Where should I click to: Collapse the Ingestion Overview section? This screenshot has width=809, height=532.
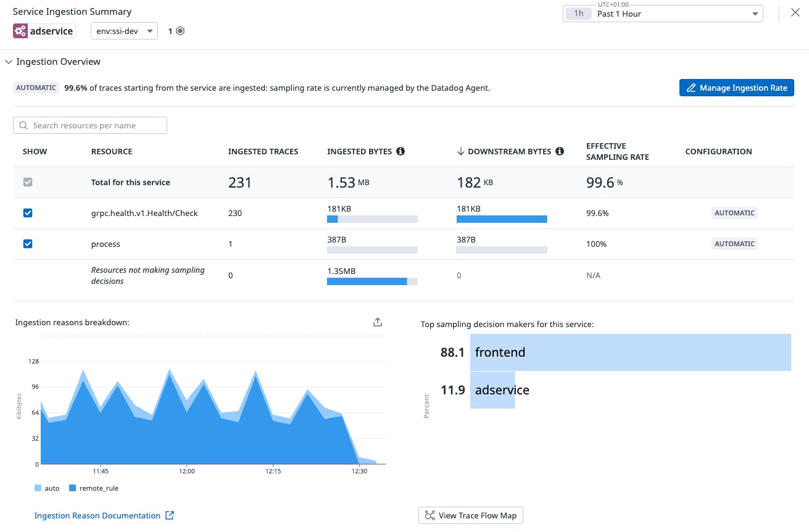pos(9,62)
